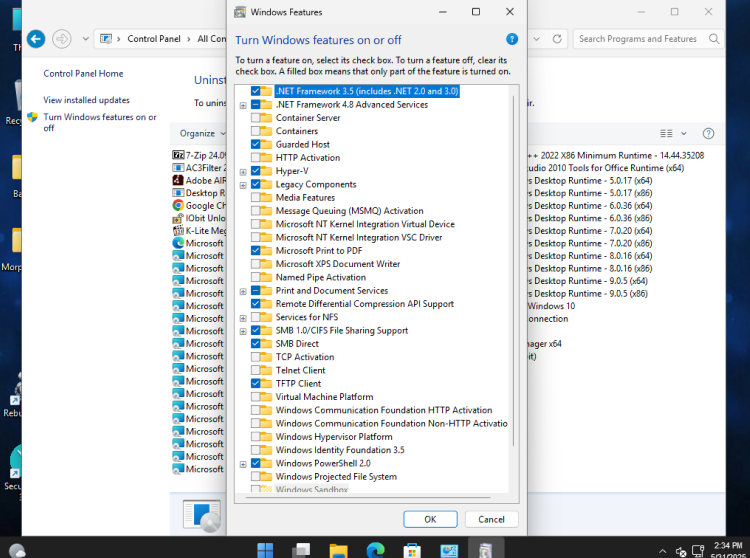Click the Microsoft Edge program icon in list
Screen dimensions: 750x558
[x=178, y=243]
